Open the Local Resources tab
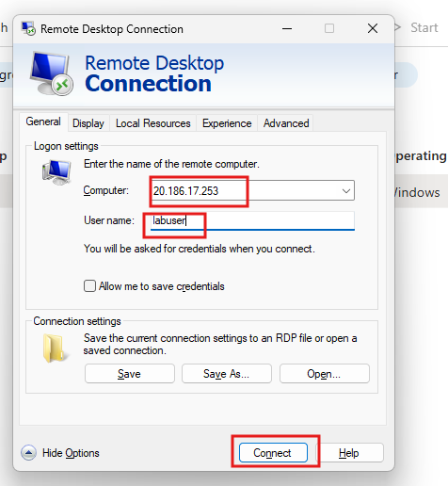Image resolution: width=448 pixels, height=486 pixels. click(153, 123)
